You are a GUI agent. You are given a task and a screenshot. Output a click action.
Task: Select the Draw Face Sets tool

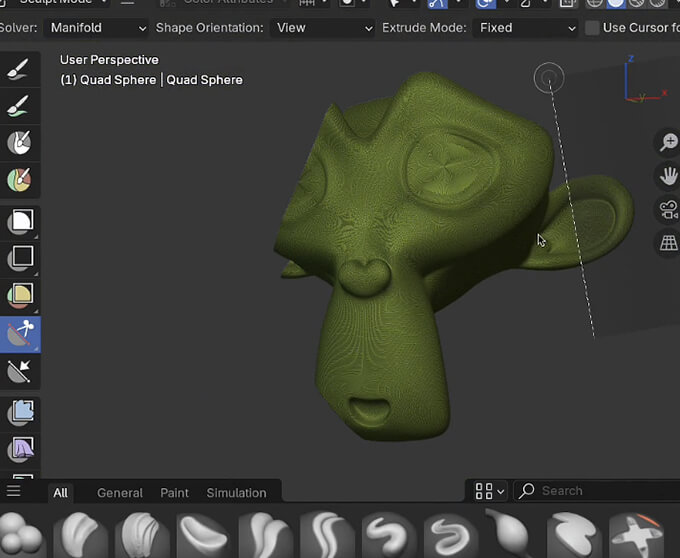20,180
